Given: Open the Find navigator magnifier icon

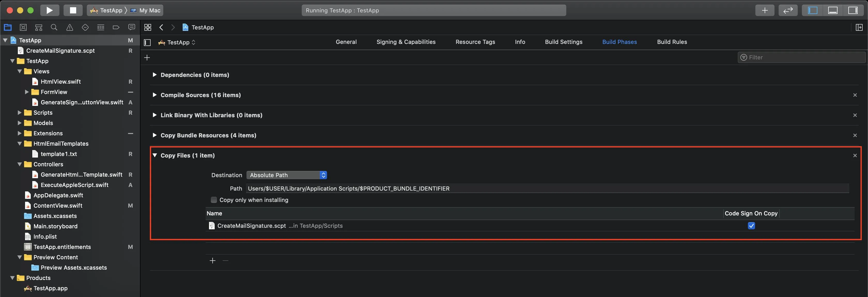Looking at the screenshot, I should (54, 27).
